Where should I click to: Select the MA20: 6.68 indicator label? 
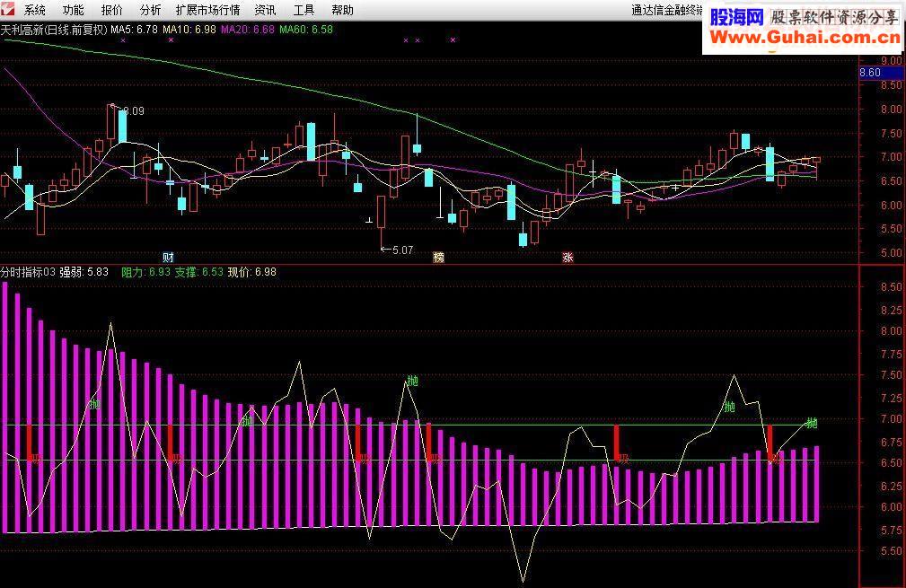248,30
